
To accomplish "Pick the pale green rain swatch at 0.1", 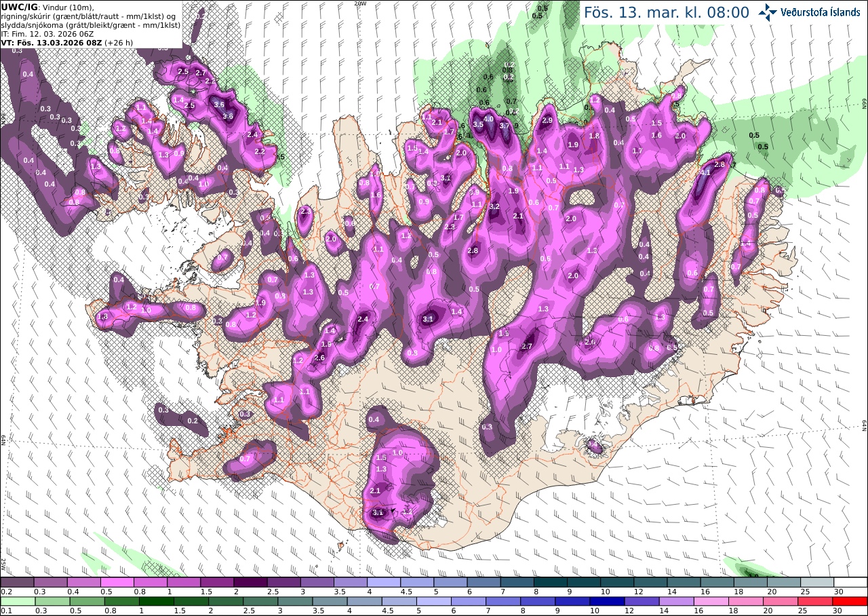I will [x=17, y=601].
